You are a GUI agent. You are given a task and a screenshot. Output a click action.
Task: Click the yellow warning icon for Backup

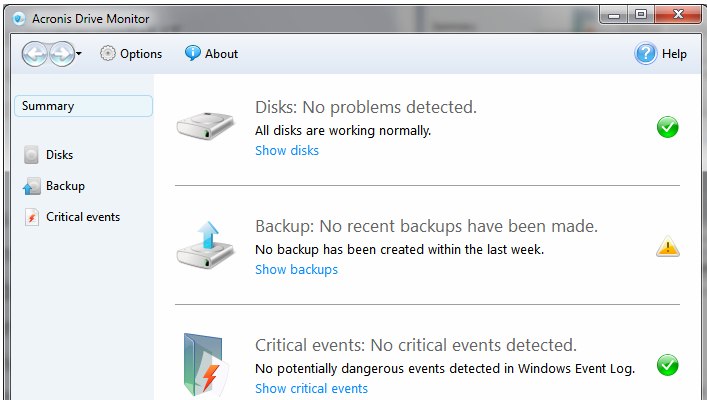click(668, 247)
